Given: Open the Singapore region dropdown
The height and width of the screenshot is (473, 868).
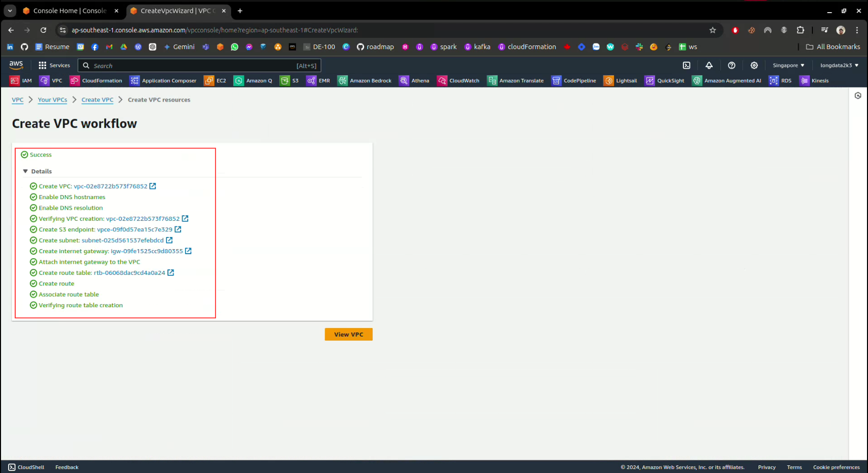Looking at the screenshot, I should tap(788, 65).
